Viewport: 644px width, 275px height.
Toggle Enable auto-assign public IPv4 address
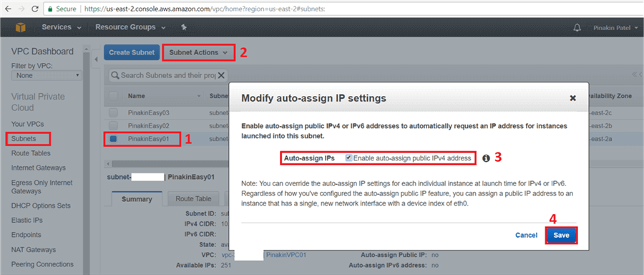[348, 158]
